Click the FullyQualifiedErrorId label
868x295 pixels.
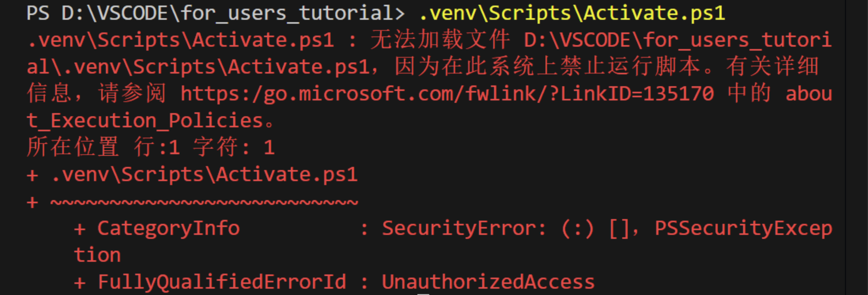[222, 282]
